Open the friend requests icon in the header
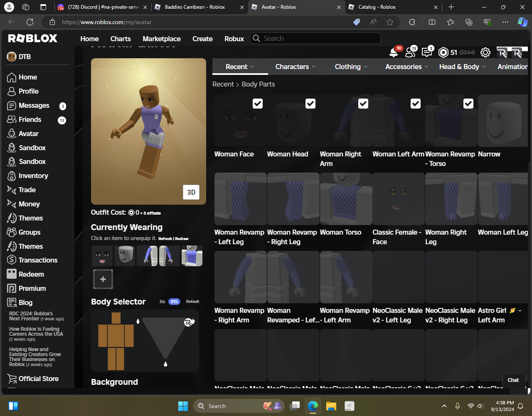The width and height of the screenshot is (532, 416). [x=410, y=52]
